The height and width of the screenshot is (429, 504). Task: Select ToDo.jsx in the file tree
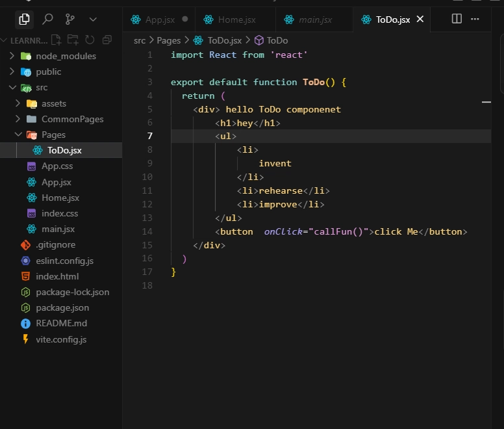(61, 150)
